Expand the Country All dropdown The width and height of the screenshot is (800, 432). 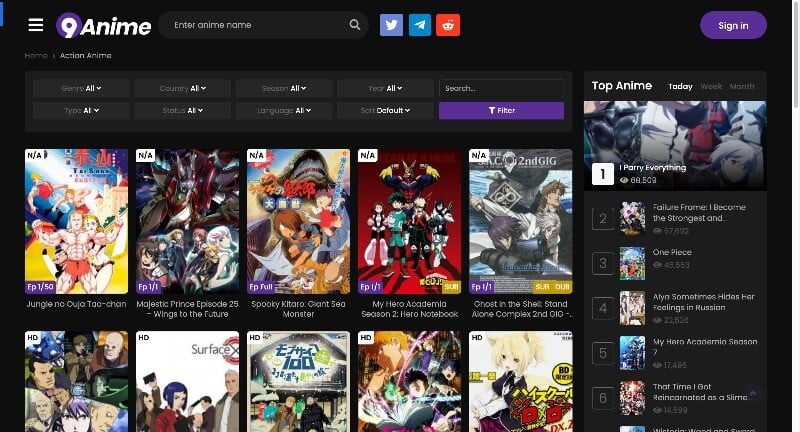click(182, 88)
